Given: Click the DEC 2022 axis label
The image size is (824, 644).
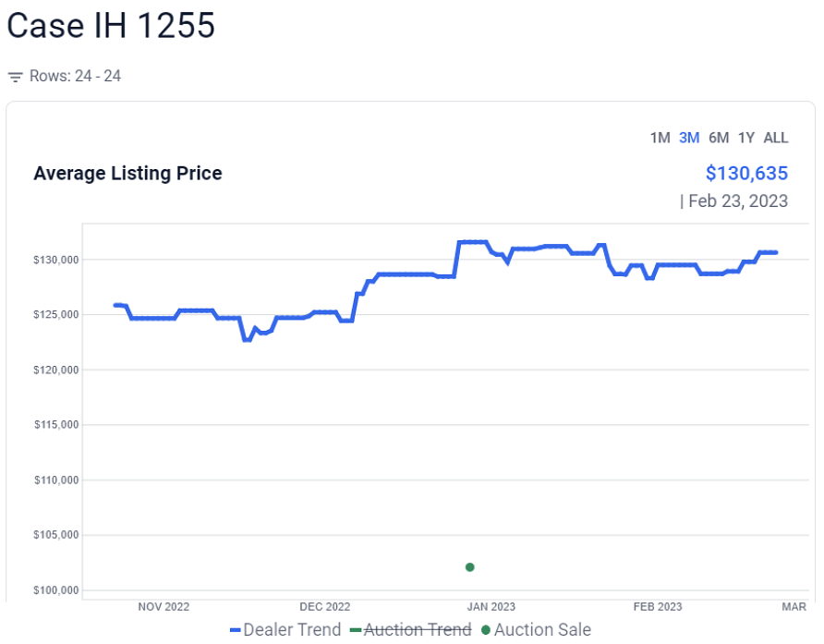Looking at the screenshot, I should coord(325,607).
